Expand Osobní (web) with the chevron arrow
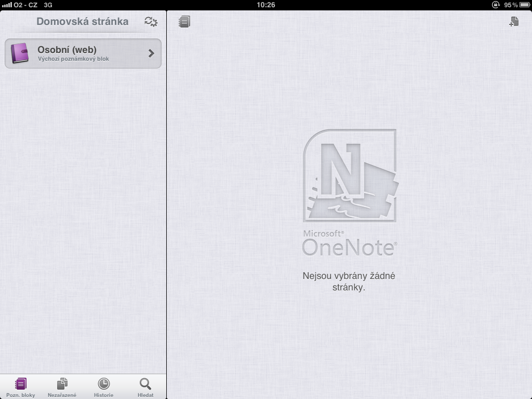 tap(151, 54)
